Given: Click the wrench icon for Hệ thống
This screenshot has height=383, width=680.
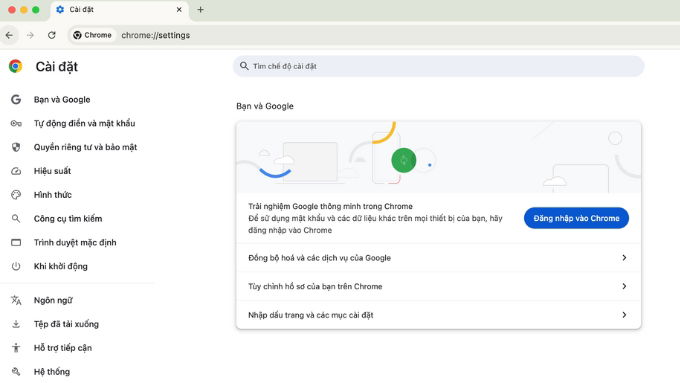Looking at the screenshot, I should pyautogui.click(x=16, y=372).
